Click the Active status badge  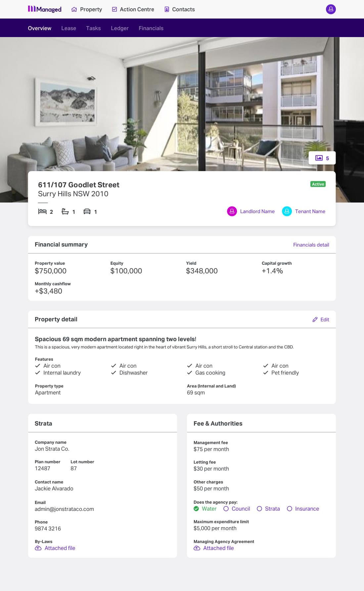[318, 184]
